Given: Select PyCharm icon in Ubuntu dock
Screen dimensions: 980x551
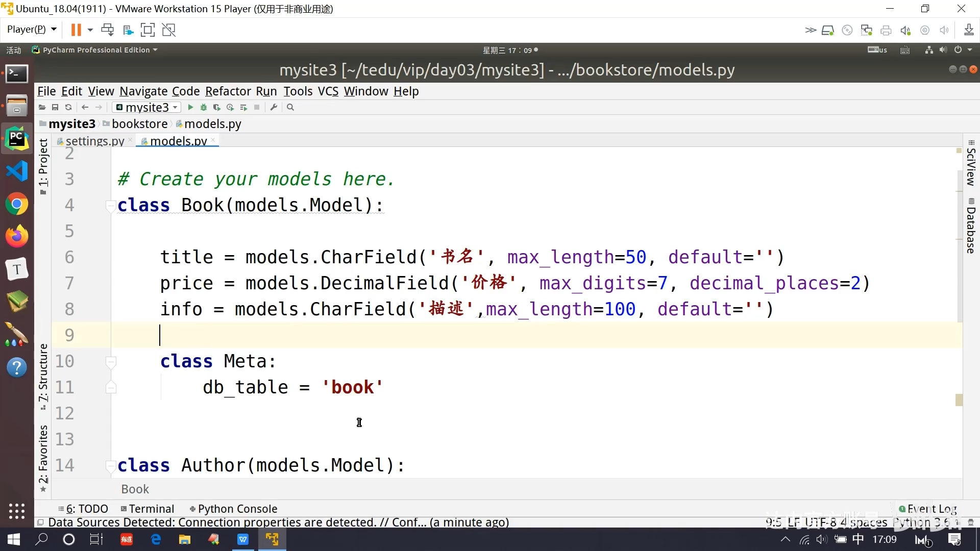Looking at the screenshot, I should point(17,139).
